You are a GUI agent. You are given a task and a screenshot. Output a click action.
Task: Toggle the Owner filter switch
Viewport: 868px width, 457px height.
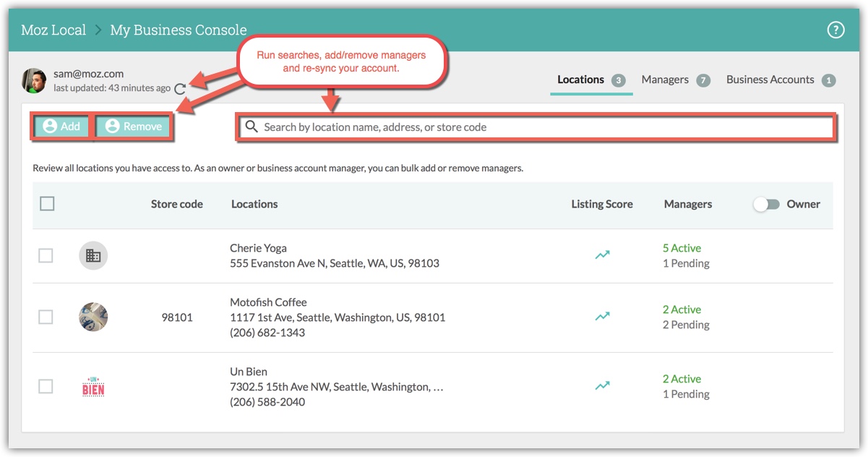point(766,204)
